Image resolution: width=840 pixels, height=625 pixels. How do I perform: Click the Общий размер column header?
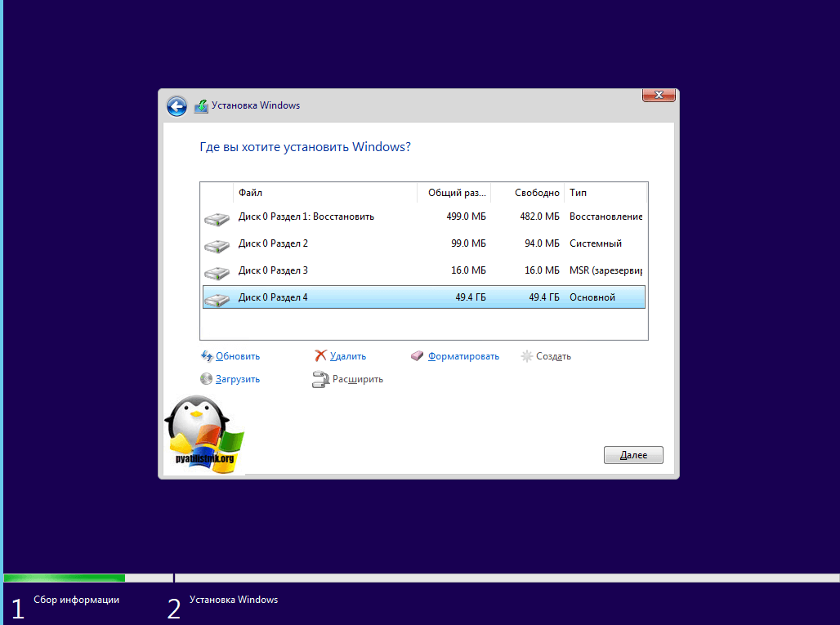click(455, 193)
